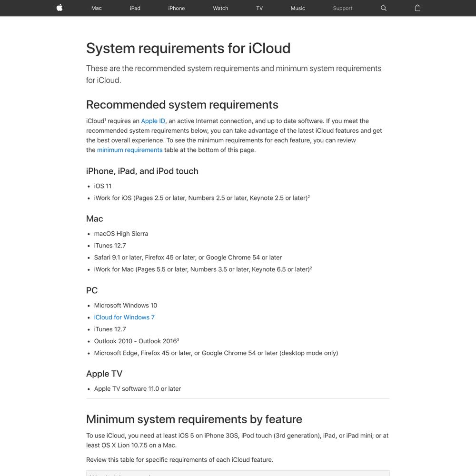Click iTunes 12.7 under the PC heading
The width and height of the screenshot is (476, 476).
110,329
